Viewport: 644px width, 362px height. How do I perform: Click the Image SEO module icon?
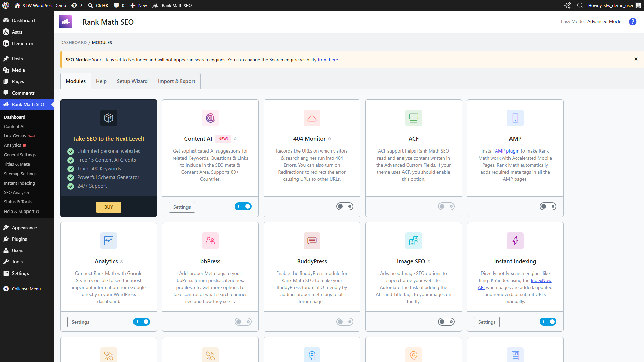point(414,241)
